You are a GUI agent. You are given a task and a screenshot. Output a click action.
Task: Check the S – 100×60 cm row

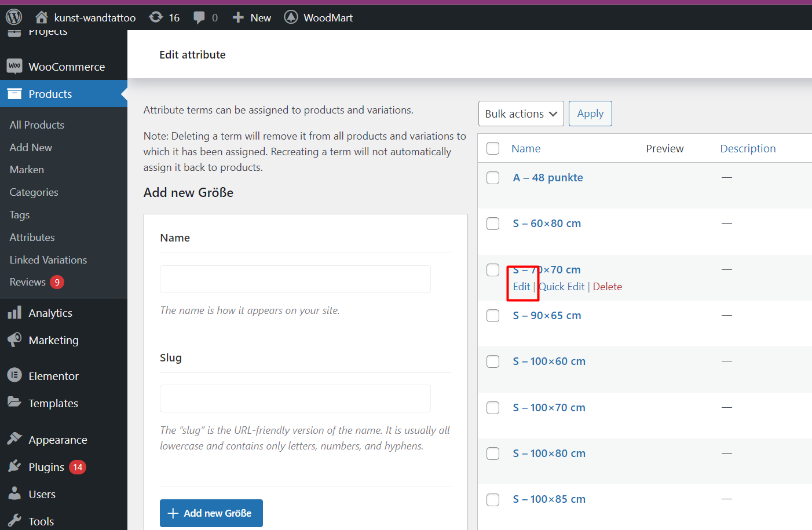tap(493, 361)
